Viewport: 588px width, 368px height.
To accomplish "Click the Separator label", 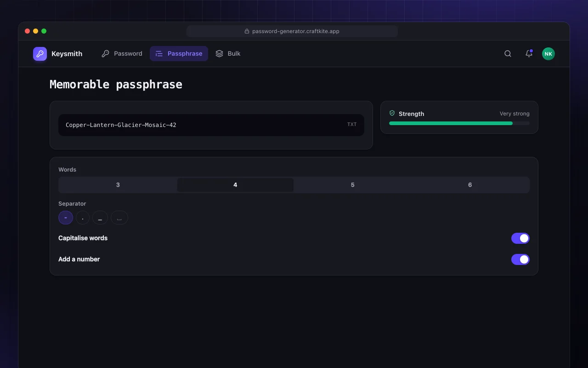I will coord(72,204).
